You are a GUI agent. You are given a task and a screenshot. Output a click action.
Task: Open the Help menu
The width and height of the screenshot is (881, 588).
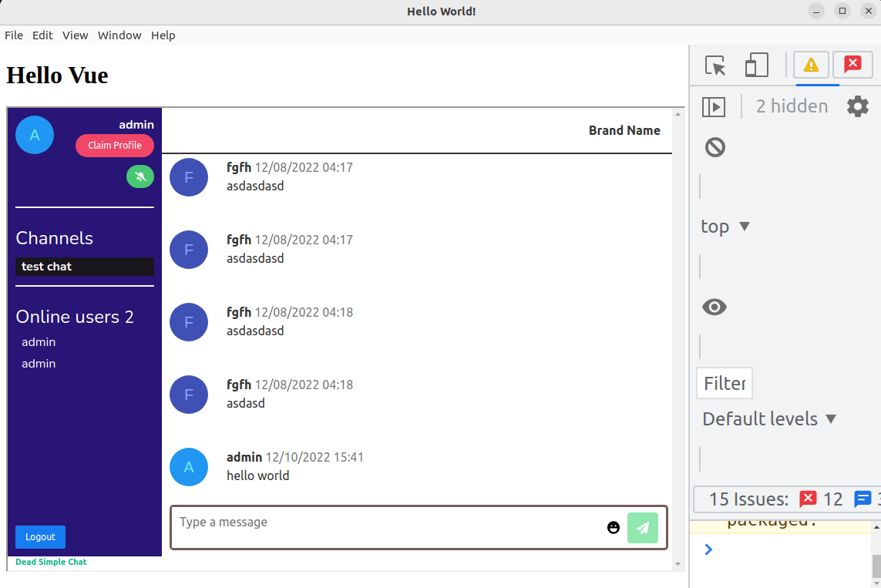[163, 35]
